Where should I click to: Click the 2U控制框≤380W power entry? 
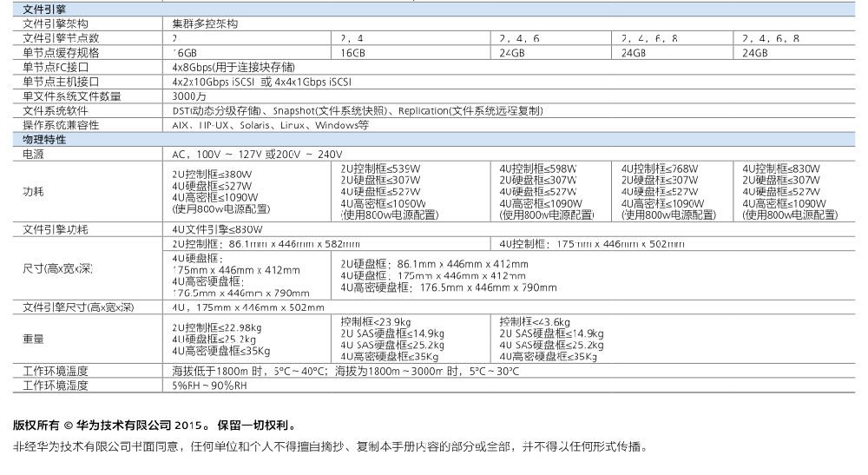point(213,174)
